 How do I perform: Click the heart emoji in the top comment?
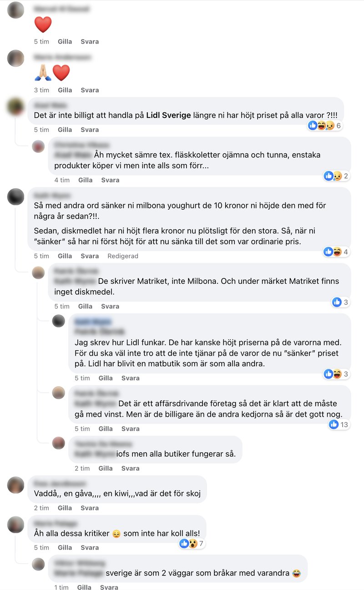pos(43,24)
